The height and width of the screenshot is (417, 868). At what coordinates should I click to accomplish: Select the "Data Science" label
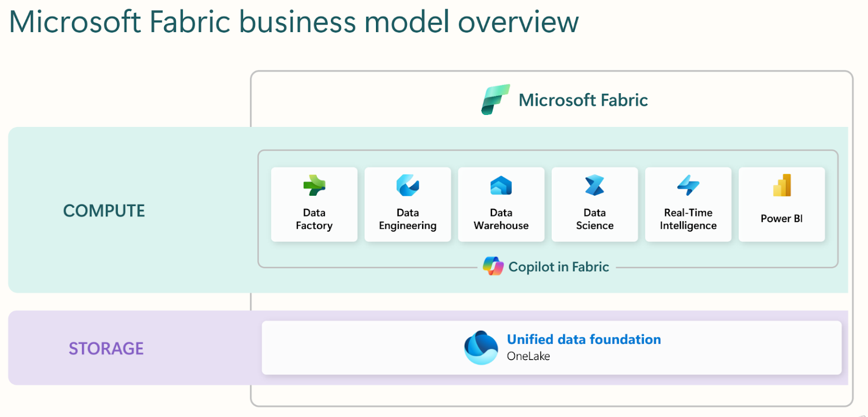[595, 219]
